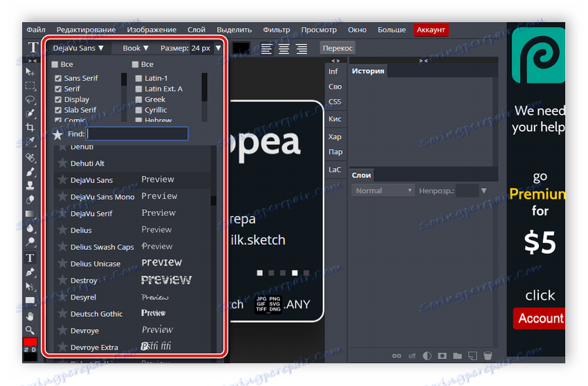588x386 pixels.
Task: Select the Lasso tool
Action: click(x=30, y=100)
